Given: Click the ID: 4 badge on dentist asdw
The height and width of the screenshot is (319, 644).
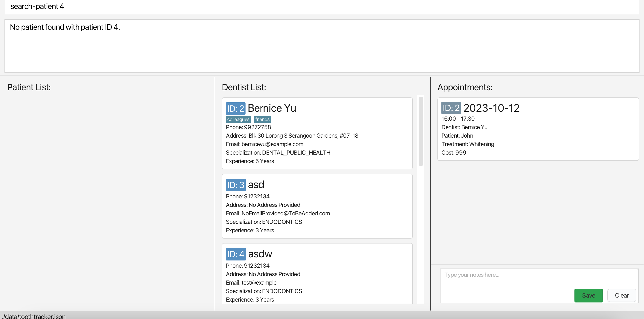Looking at the screenshot, I should [x=235, y=254].
